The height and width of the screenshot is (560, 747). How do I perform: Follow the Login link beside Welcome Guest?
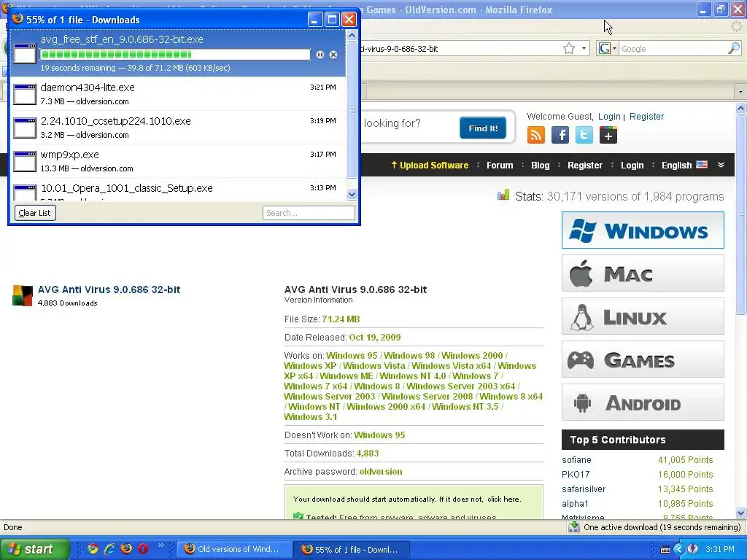[x=609, y=116]
